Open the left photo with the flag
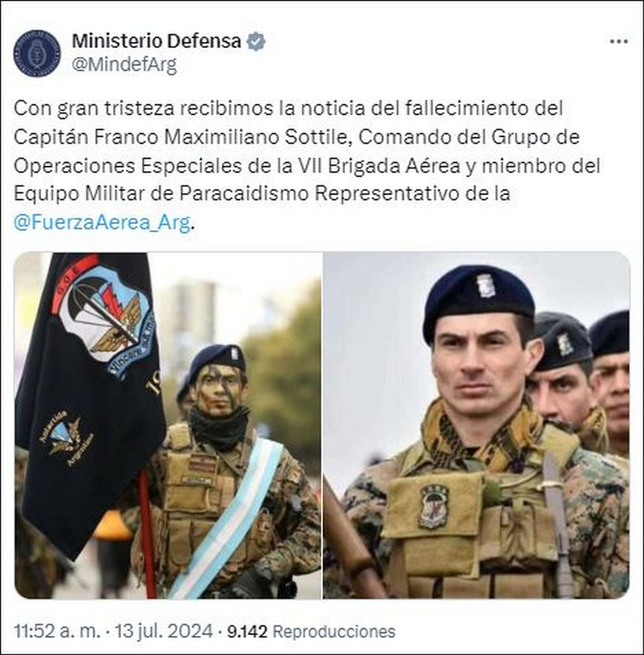The image size is (644, 655). point(168,426)
